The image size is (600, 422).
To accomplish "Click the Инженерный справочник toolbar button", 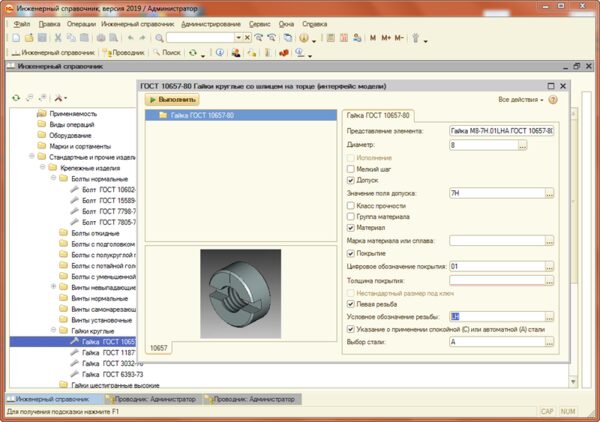I will pyautogui.click(x=52, y=52).
